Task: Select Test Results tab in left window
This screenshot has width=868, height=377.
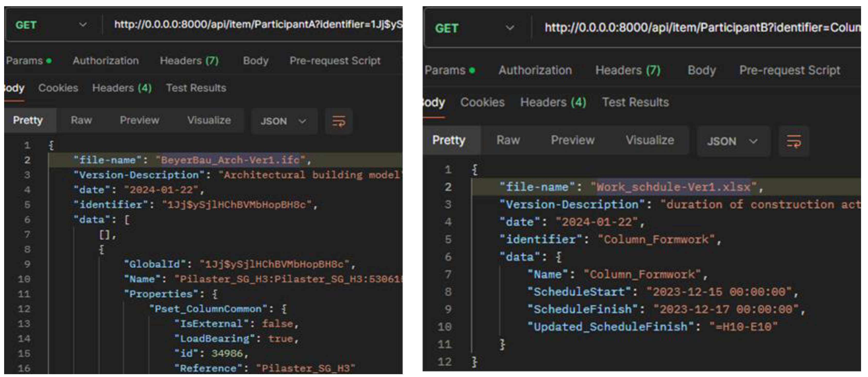Action: [196, 88]
